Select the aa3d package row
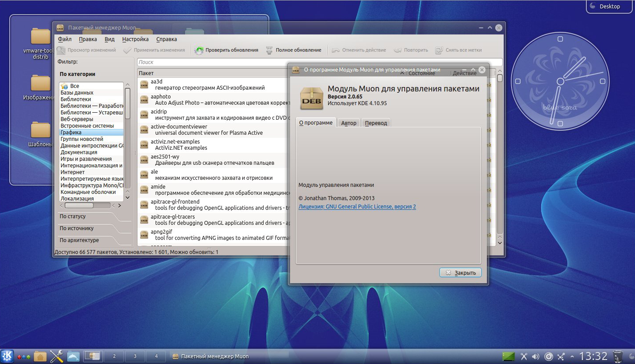 tap(214, 84)
